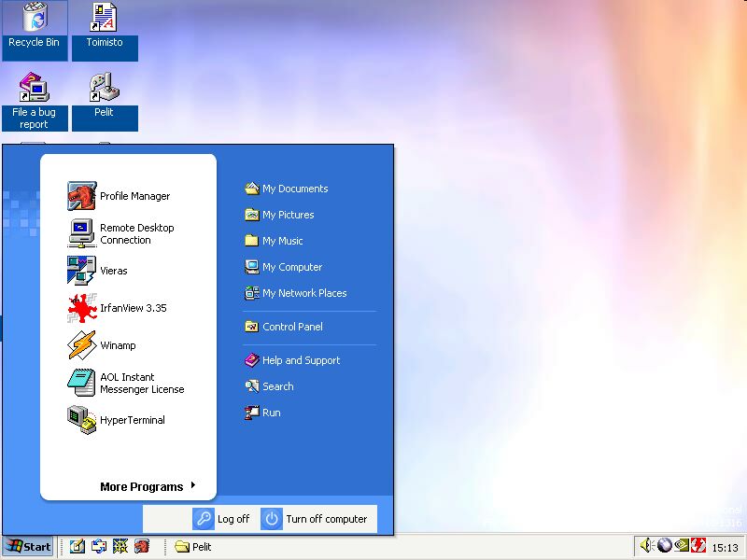Click the Start button
This screenshot has width=747, height=560.
point(28,546)
